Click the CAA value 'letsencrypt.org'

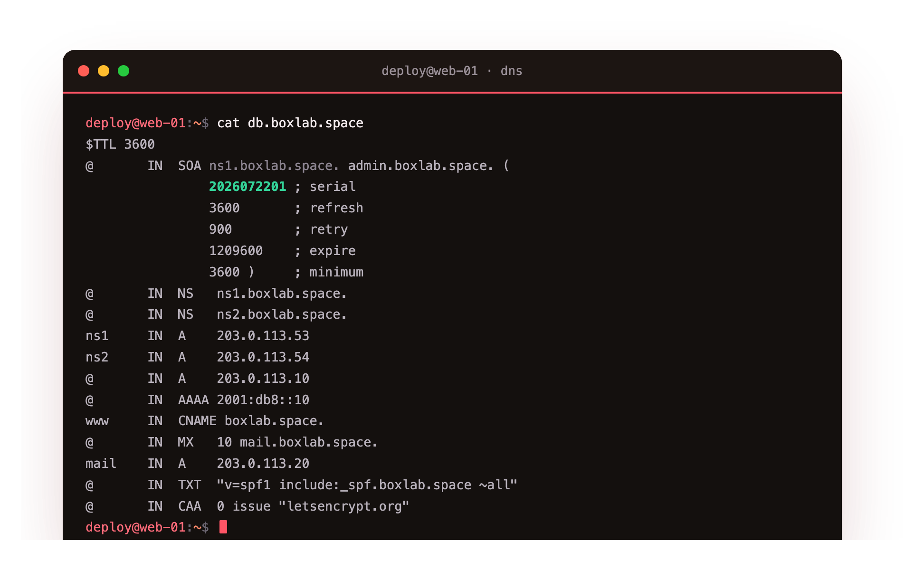344,506
